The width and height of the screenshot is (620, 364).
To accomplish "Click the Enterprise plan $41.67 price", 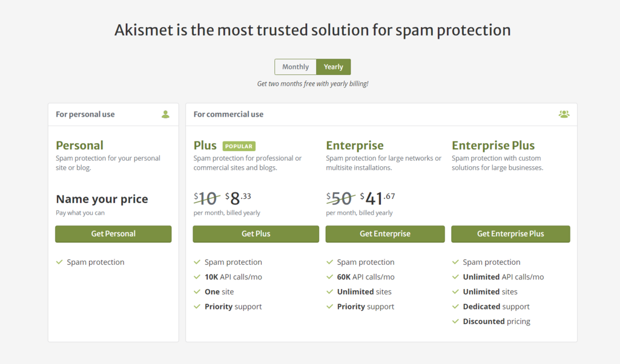I will tap(377, 197).
